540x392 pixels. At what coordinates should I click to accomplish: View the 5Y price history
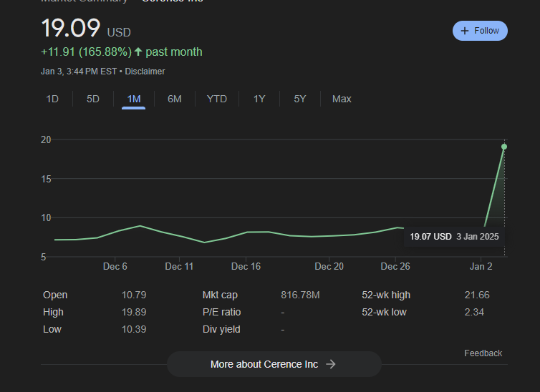coord(299,99)
